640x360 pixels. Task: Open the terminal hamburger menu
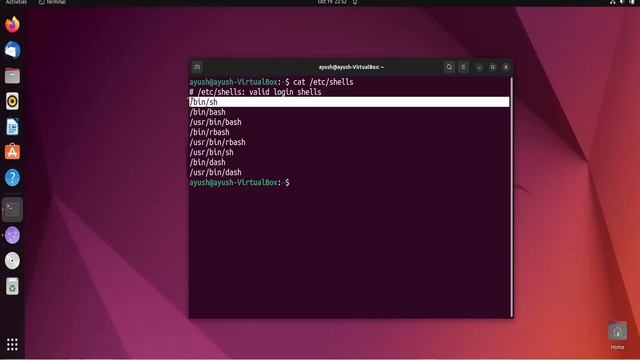pos(463,67)
